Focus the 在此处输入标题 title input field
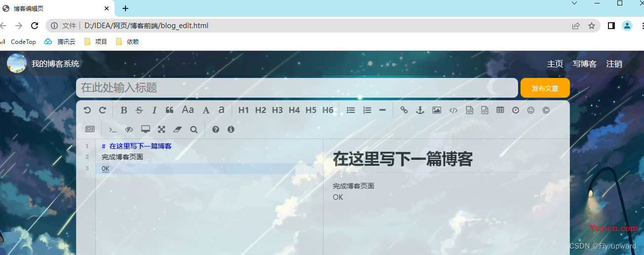The width and height of the screenshot is (644, 255). coord(297,88)
